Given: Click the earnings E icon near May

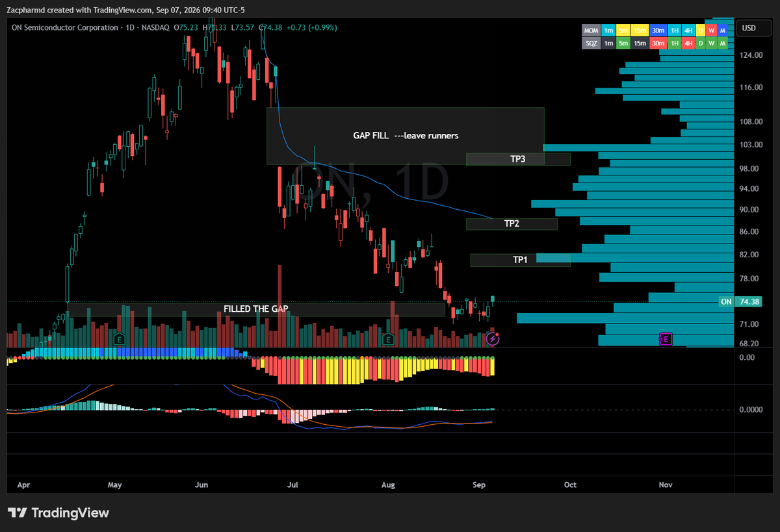Looking at the screenshot, I should tap(119, 338).
